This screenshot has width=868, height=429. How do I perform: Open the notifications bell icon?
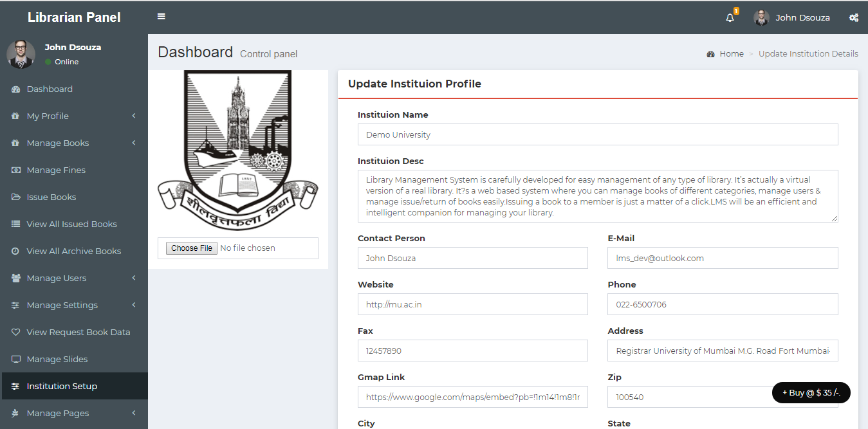(x=730, y=18)
